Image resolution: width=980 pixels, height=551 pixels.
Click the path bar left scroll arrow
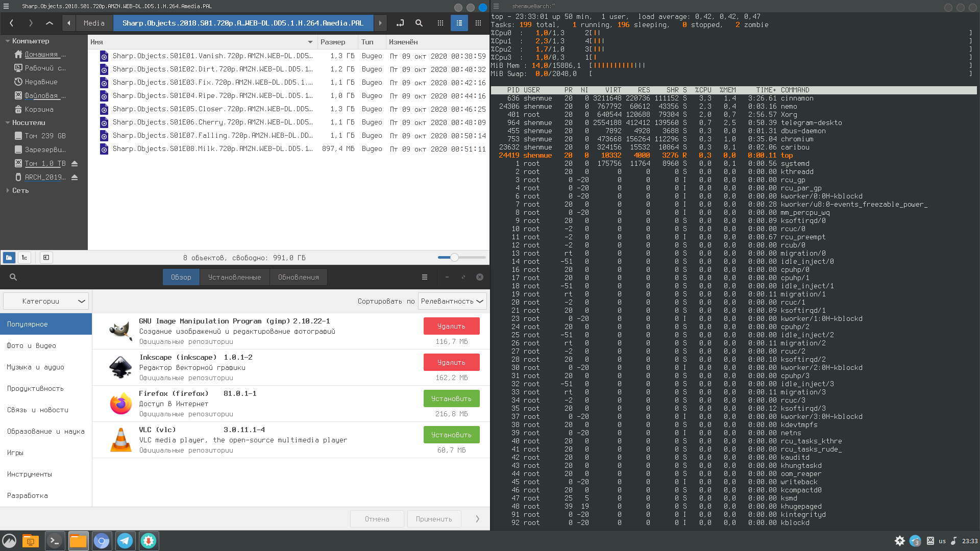click(69, 23)
